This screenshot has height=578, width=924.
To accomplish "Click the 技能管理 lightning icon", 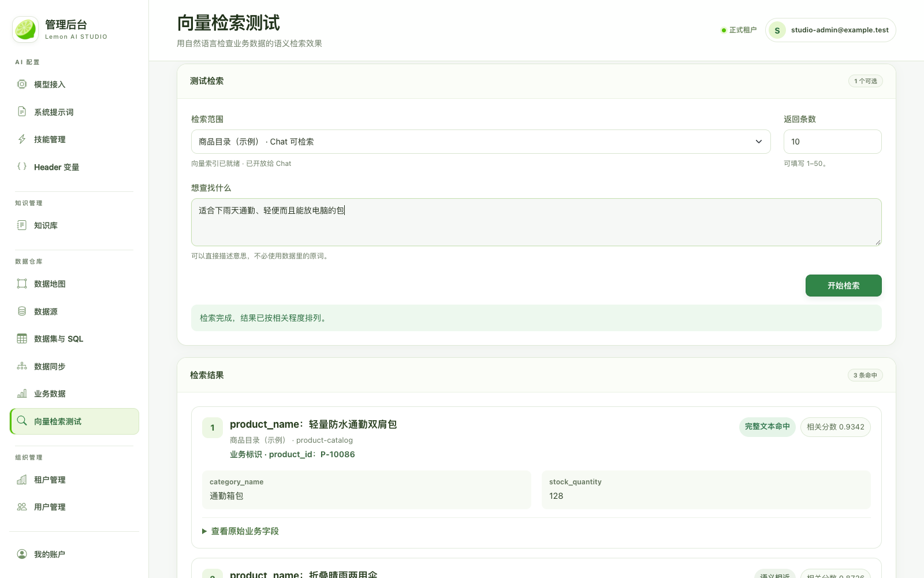I will (22, 139).
